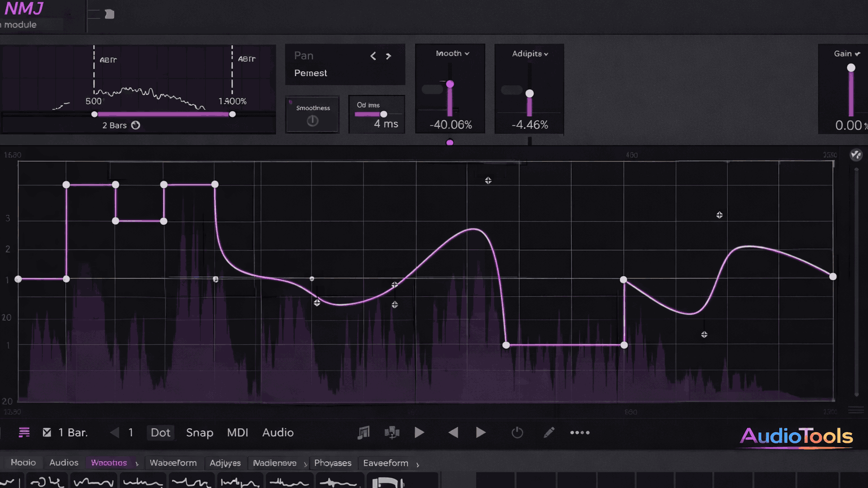Open the more options ellipsis menu
Screen dimensions: 868x488
click(x=580, y=433)
